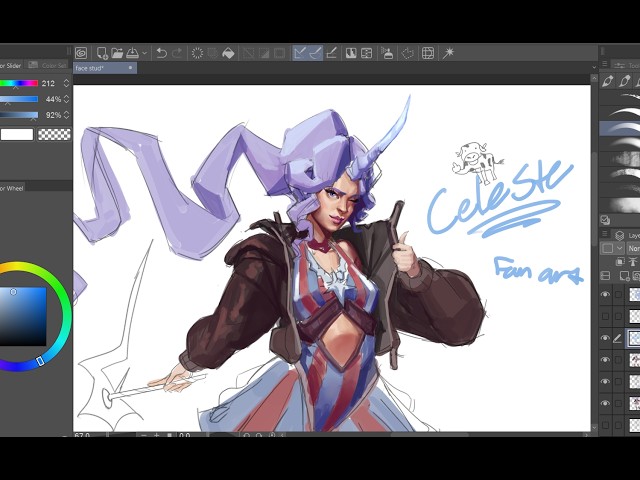Choose the topmost brush stroke preset
640x480 pixels.
(x=620, y=98)
